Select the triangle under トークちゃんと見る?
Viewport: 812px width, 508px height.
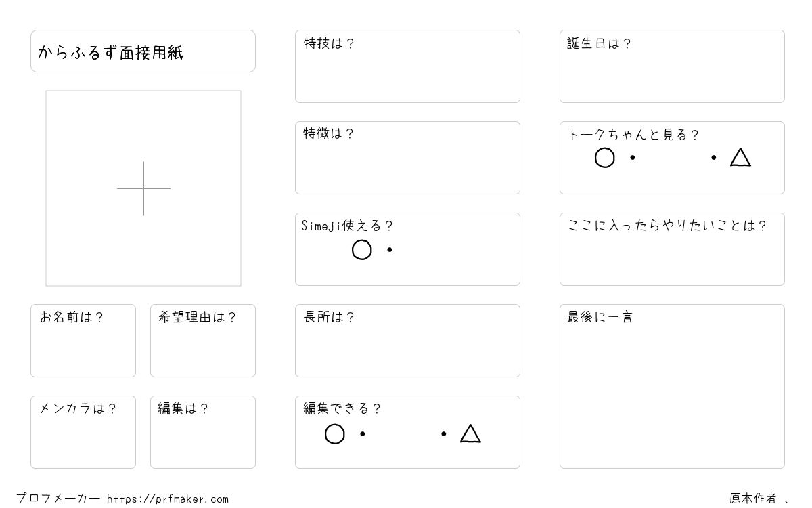740,157
